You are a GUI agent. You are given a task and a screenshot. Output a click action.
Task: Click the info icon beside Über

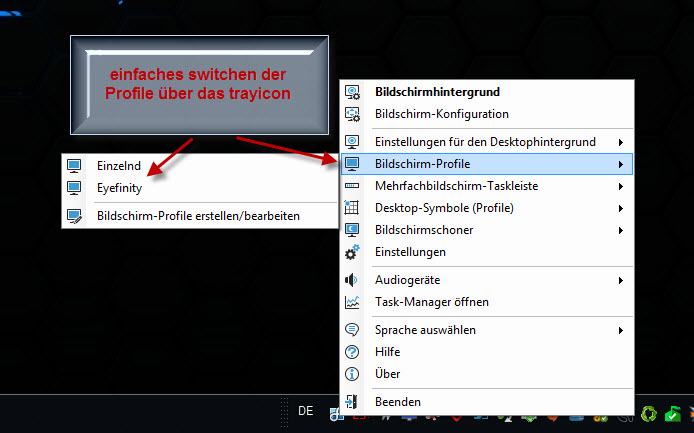(x=352, y=374)
